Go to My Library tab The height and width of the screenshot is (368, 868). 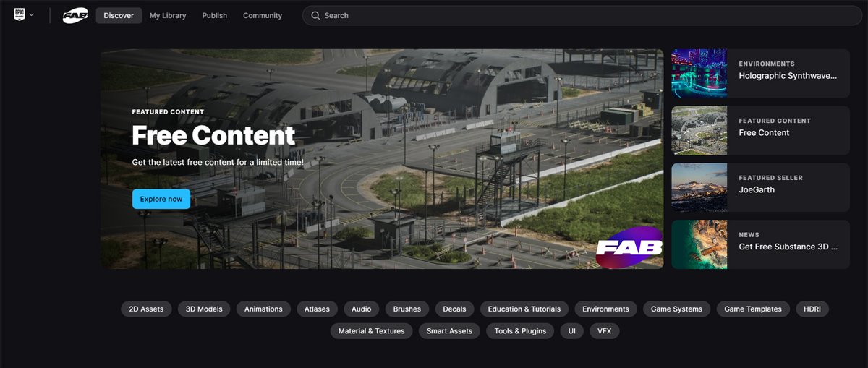pos(168,15)
